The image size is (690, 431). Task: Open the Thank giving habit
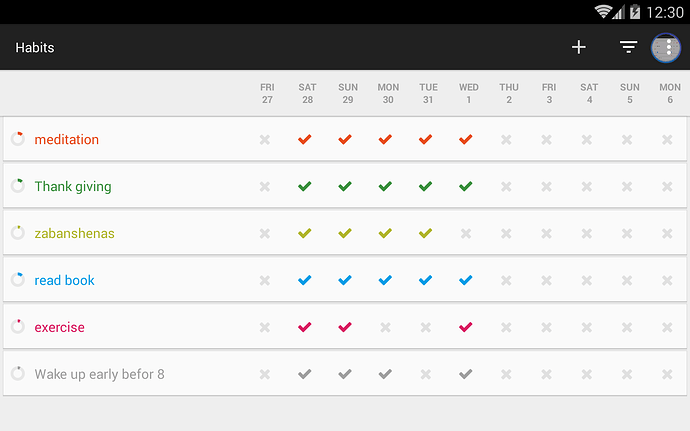(73, 187)
